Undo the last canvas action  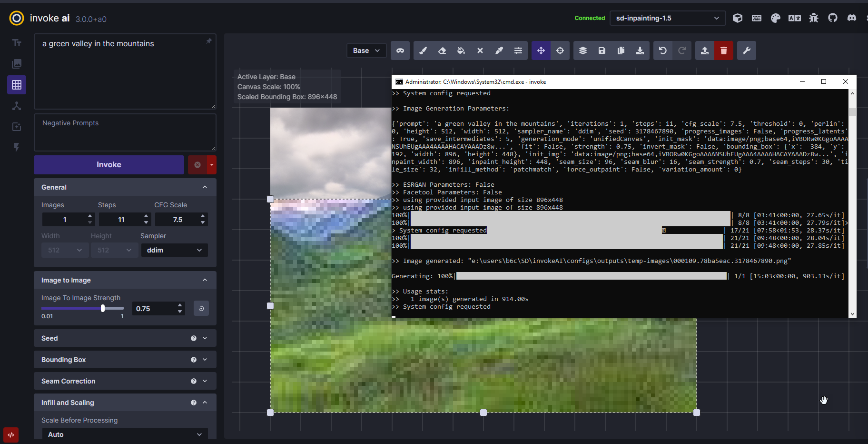click(x=662, y=50)
